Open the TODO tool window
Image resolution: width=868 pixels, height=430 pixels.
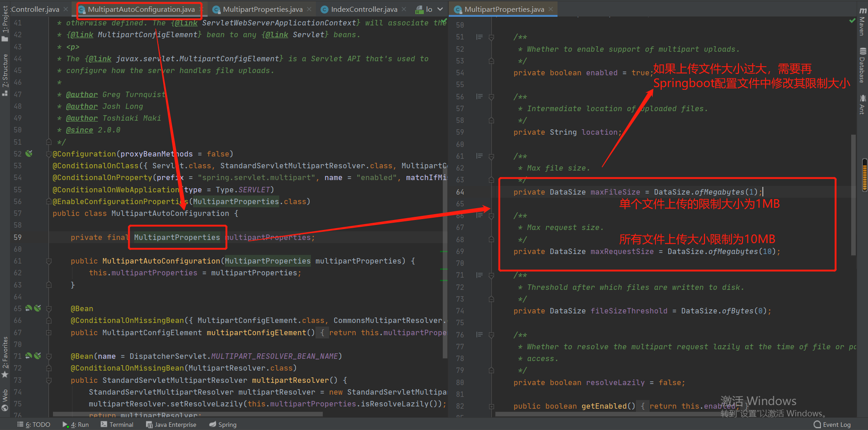tap(34, 425)
